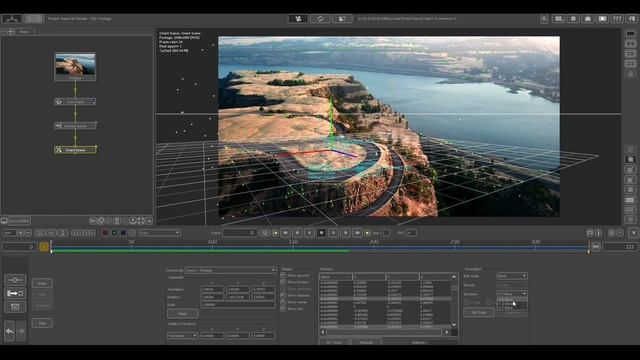This screenshot has width=640, height=360.
Task: Toggle the Show info checkbox
Action: coord(283,309)
